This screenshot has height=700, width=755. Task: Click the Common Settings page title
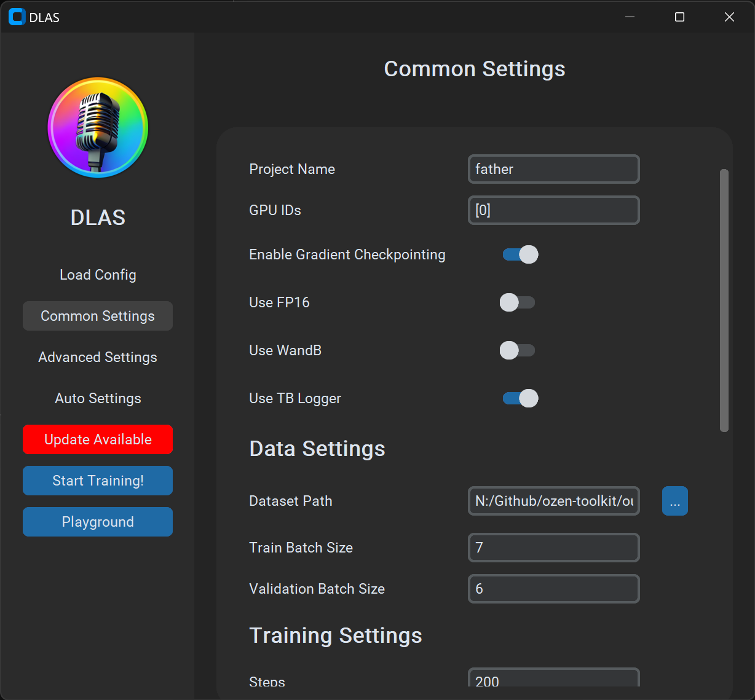pos(475,69)
